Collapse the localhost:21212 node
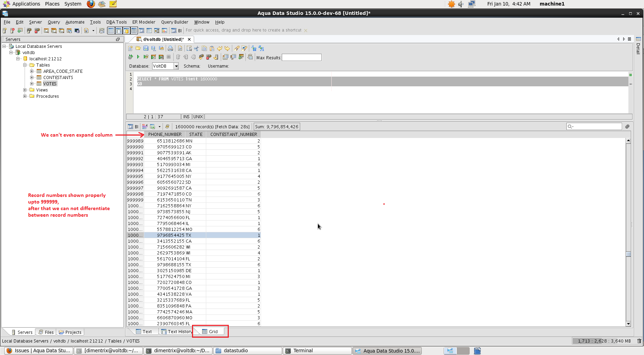This screenshot has height=355, width=644. [18, 59]
